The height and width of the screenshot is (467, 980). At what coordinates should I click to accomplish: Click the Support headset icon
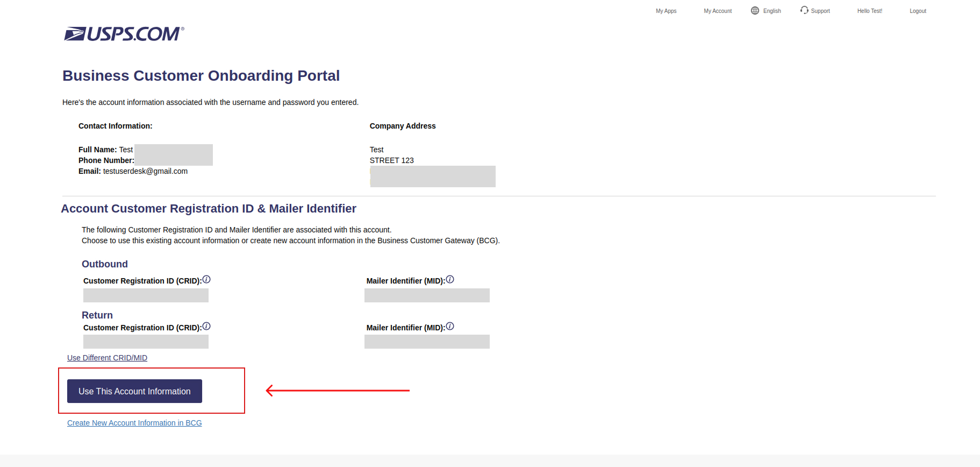pyautogui.click(x=804, y=10)
